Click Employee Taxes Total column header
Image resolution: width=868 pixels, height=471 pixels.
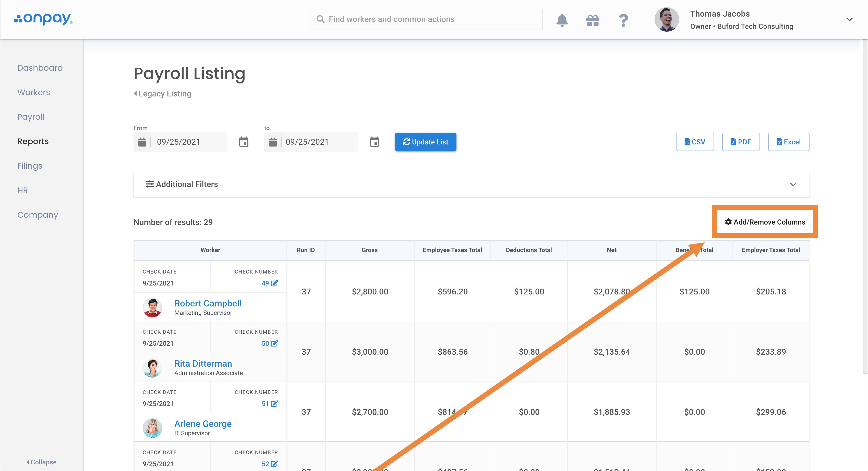tap(452, 250)
